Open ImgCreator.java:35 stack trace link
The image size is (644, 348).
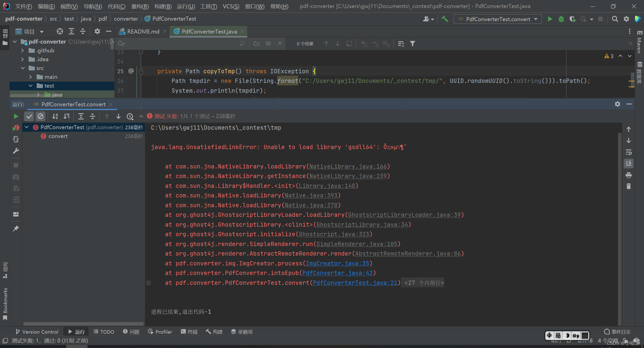337,263
